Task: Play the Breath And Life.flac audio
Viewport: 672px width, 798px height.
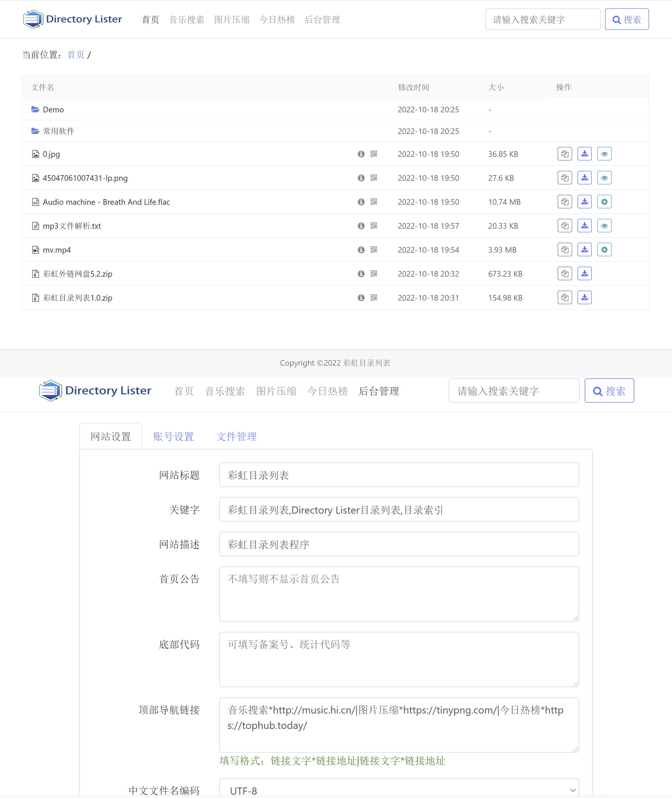Action: (604, 202)
